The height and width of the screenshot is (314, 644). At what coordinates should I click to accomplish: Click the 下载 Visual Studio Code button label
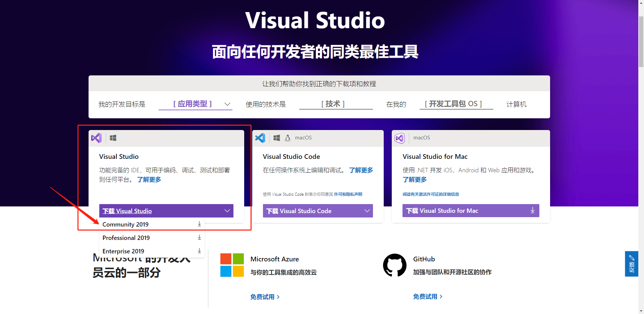tap(299, 211)
